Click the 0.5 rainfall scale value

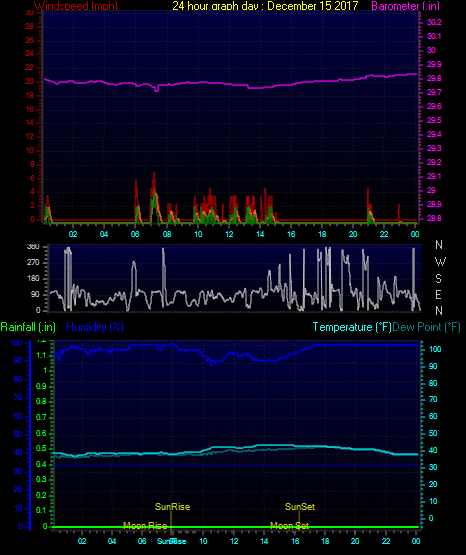point(41,448)
